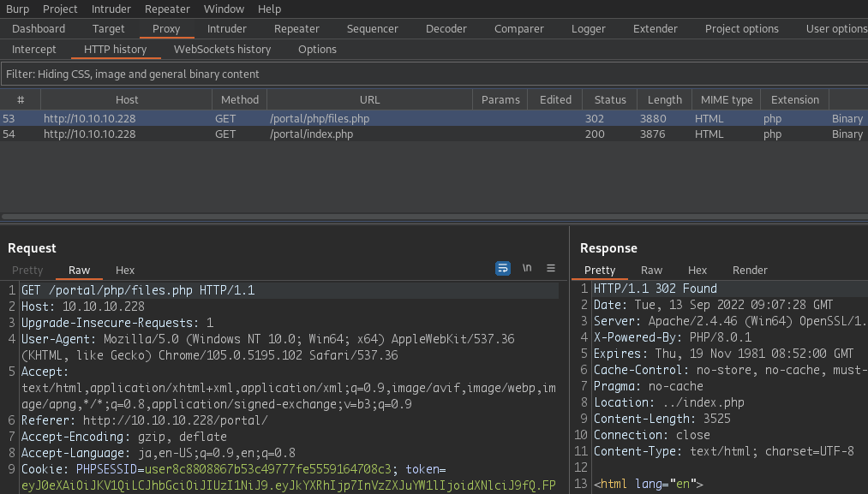The image size is (868, 494).
Task: Open the Comparer tool
Action: 518,28
